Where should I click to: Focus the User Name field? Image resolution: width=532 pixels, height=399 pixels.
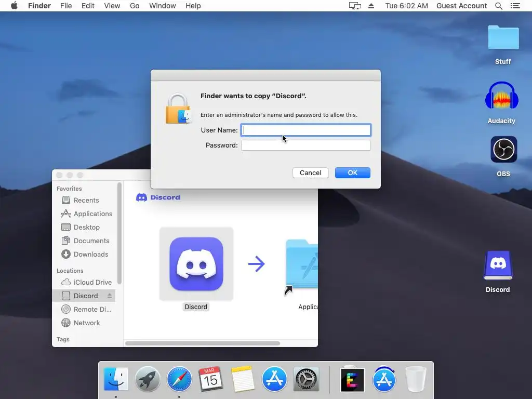[x=305, y=130]
